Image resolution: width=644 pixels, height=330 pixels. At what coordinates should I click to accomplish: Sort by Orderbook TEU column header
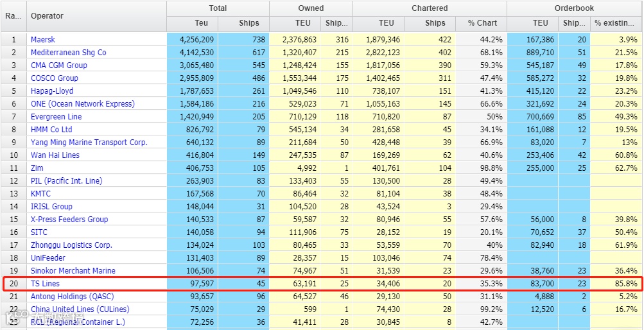533,23
